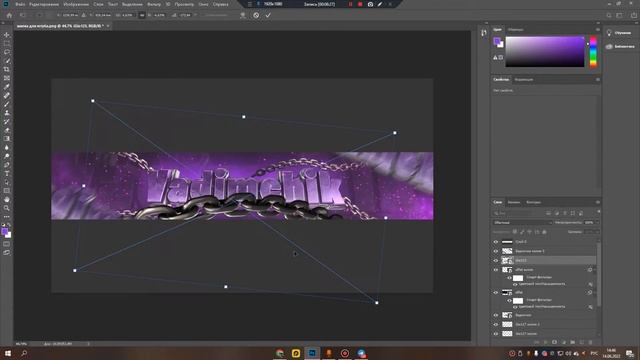Viewport: 640px width, 360px height.
Task: Select the Clone Stamp tool
Action: coord(7,113)
